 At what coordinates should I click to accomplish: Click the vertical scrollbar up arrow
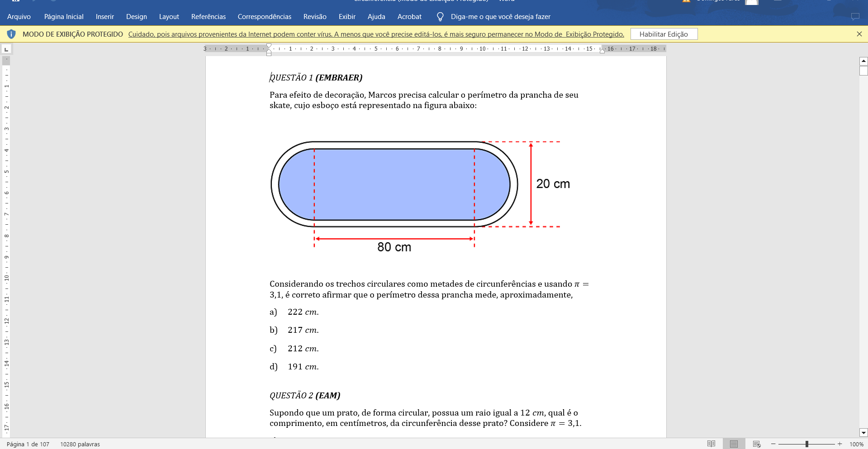point(863,61)
